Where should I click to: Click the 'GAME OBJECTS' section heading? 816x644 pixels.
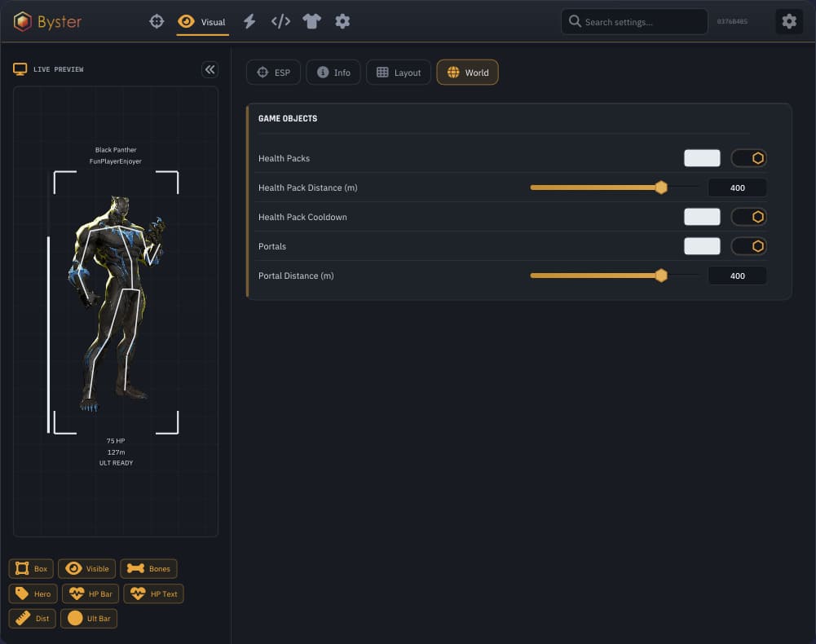pos(288,119)
